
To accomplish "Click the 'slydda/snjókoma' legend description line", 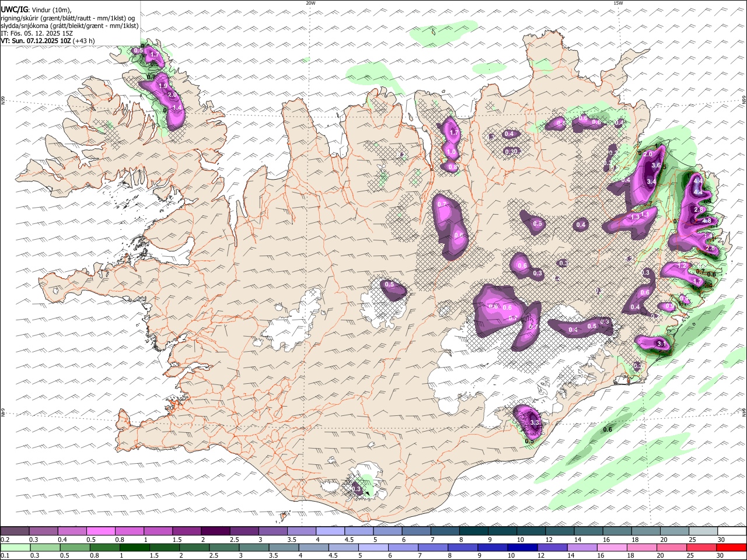I will pos(69,26).
